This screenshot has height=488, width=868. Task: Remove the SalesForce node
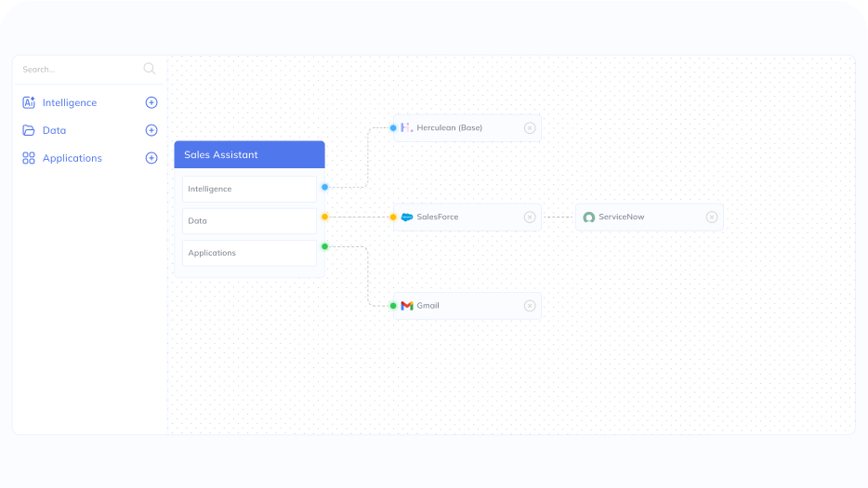pos(530,218)
